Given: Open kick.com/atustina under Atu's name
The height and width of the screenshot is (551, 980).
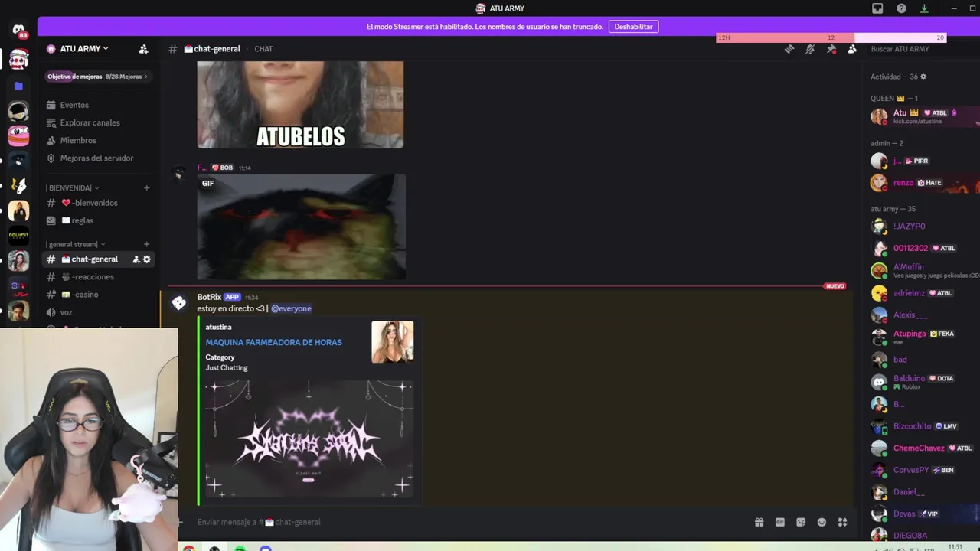Looking at the screenshot, I should click(917, 122).
